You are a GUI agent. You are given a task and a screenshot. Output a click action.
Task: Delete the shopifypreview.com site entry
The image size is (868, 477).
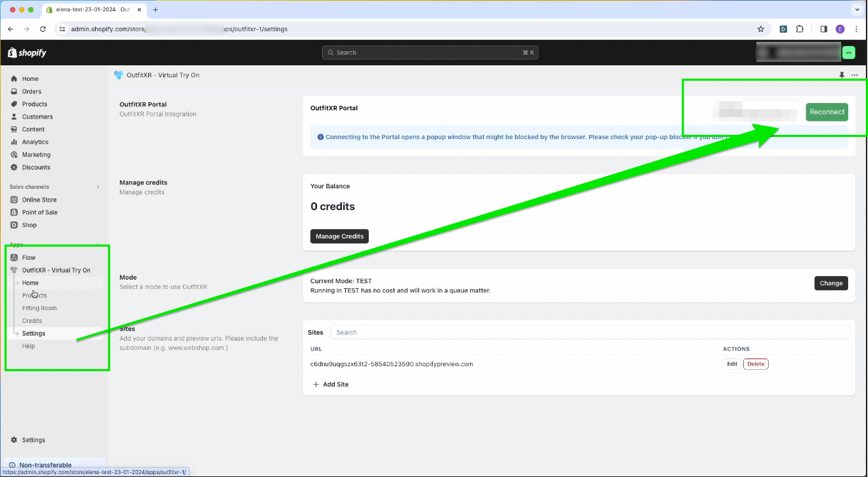(x=756, y=364)
